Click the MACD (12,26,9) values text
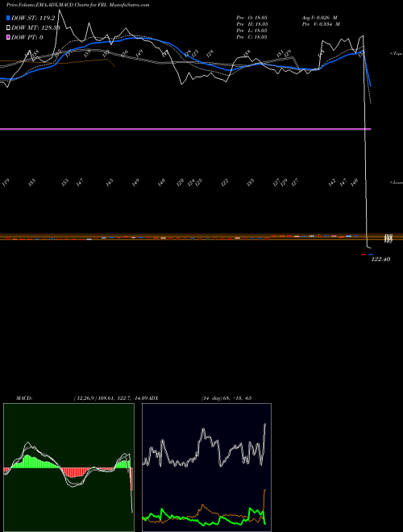 [x=112, y=398]
